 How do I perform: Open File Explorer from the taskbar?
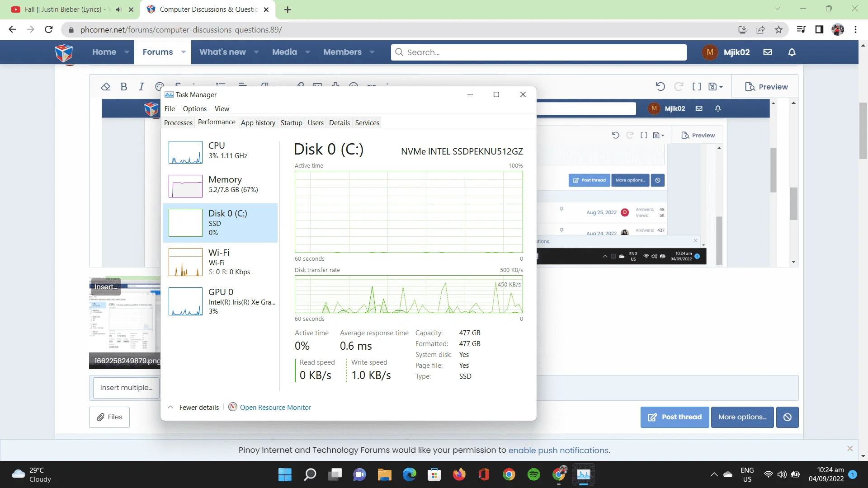coord(385,474)
